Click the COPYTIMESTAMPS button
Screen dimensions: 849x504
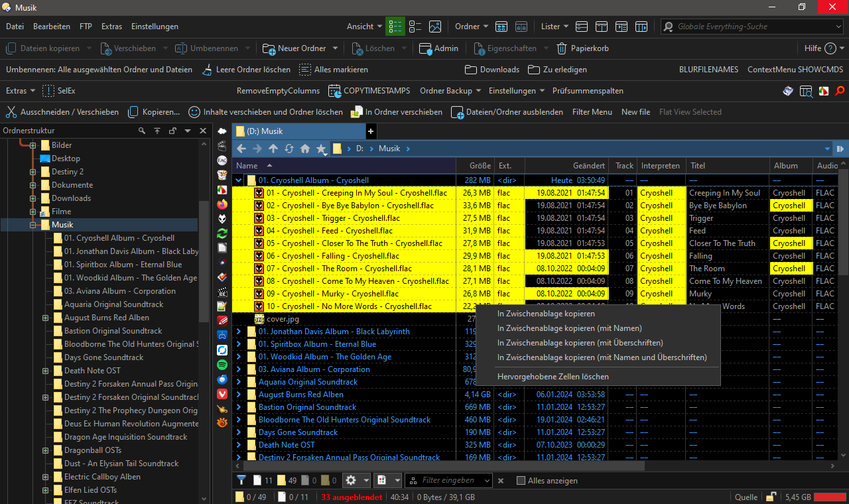click(x=368, y=91)
